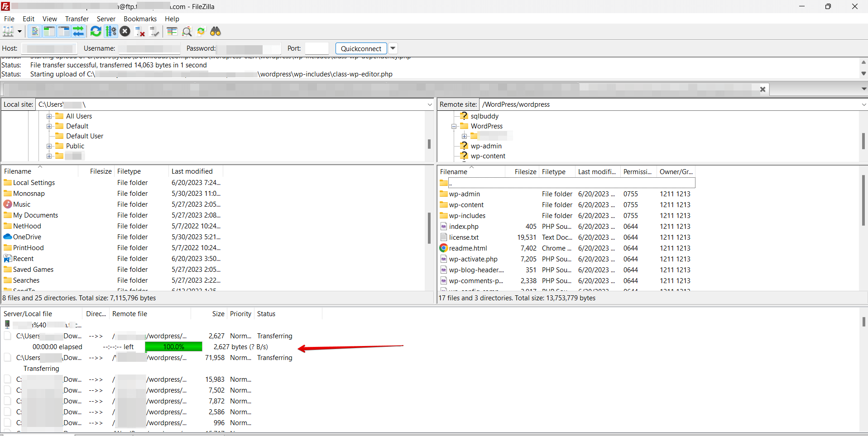868x436 pixels.
Task: Disconnect from the current server
Action: [x=140, y=32]
